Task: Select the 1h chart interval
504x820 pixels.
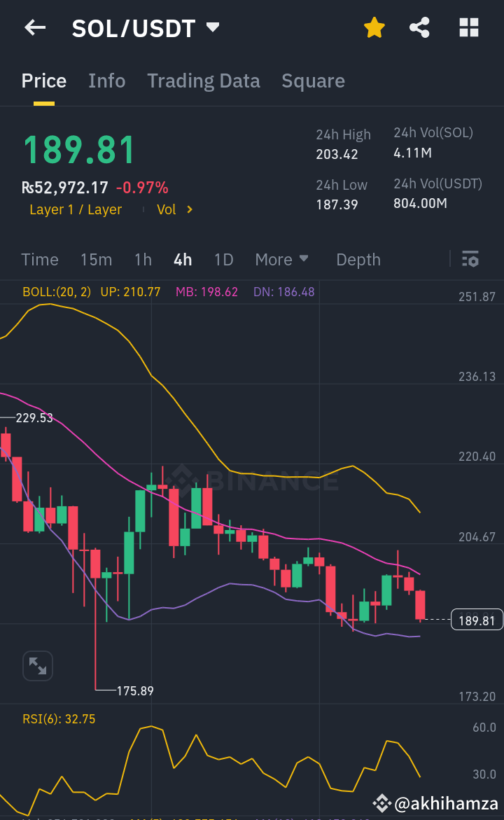Action: (x=143, y=260)
